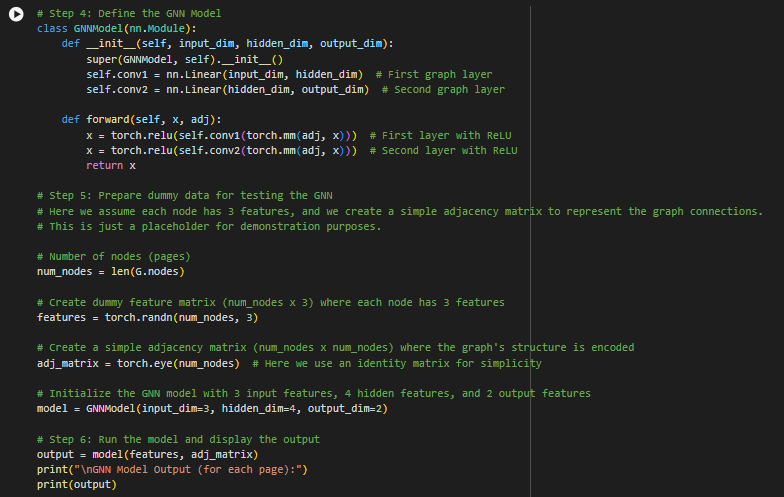Image resolution: width=784 pixels, height=497 pixels.
Task: Click the line with '# Second layer with ReLU'
Action: click(x=302, y=150)
